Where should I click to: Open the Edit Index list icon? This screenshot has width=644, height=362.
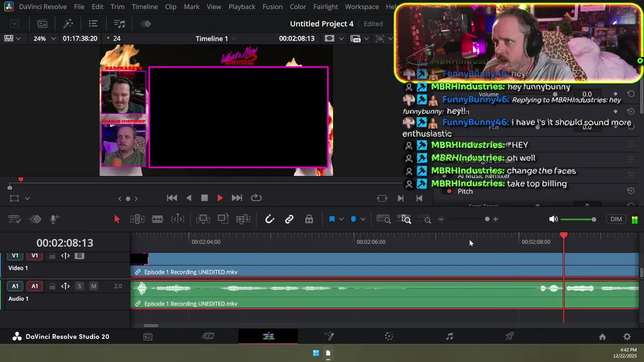pos(93,24)
